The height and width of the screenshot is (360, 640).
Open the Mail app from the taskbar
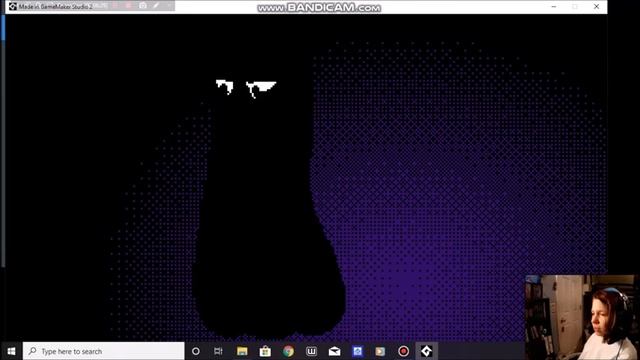(x=334, y=351)
